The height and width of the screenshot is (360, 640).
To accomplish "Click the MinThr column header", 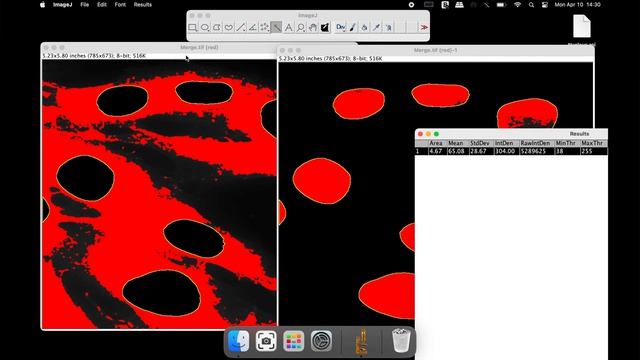I will [x=566, y=143].
